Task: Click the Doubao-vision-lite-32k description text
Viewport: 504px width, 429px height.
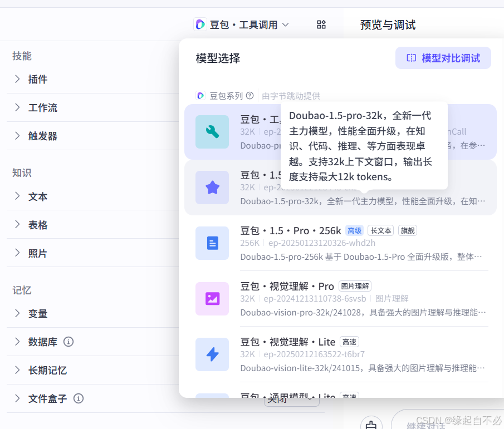Action: click(x=363, y=368)
